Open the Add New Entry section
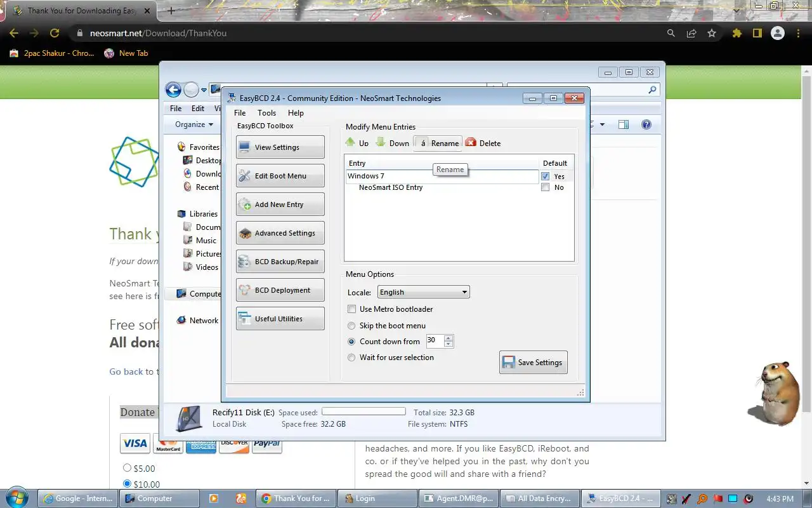Screen dimensions: 812x508 point(280,204)
